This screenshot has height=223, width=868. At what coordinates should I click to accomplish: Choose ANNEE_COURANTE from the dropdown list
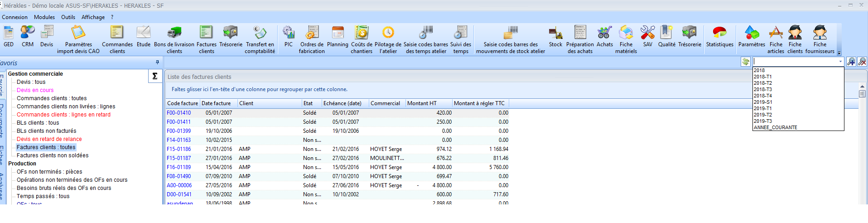pos(776,127)
